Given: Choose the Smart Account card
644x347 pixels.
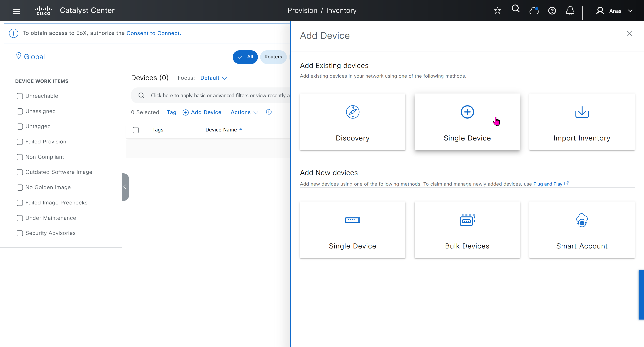Looking at the screenshot, I should click(x=582, y=230).
